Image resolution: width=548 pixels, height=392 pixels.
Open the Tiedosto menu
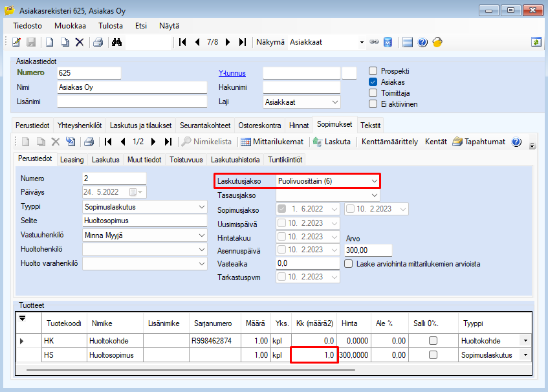[28, 26]
